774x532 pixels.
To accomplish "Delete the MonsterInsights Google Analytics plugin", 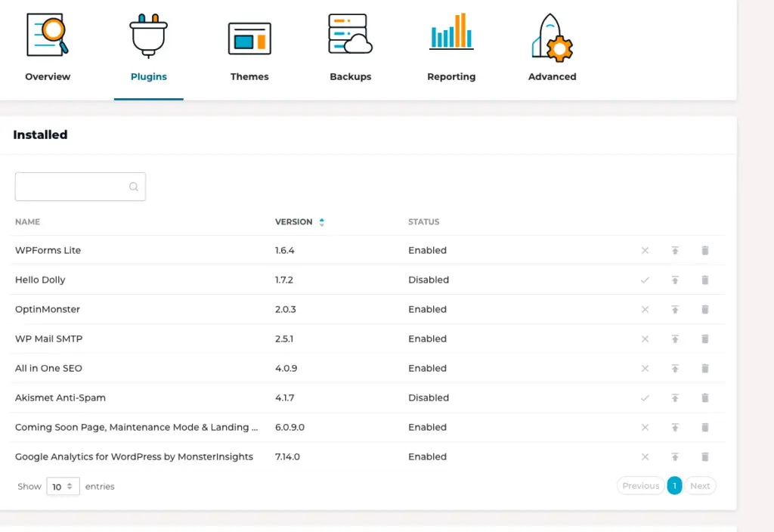I will tap(705, 457).
